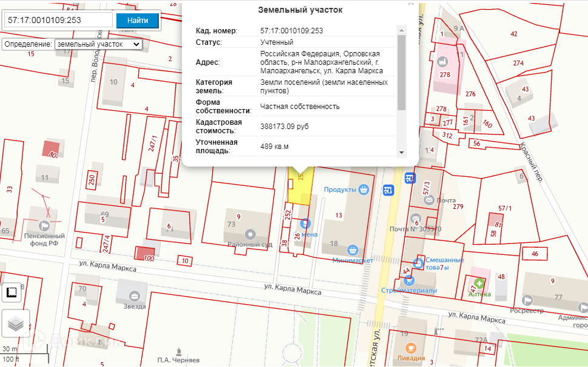The image size is (588, 367).
Task: Click parcel label 247/1
Action: click(153, 144)
